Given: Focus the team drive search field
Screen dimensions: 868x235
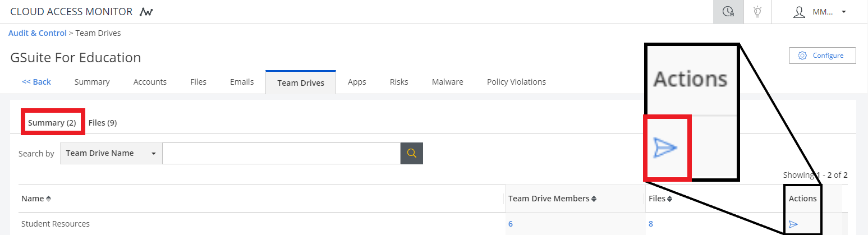Looking at the screenshot, I should pos(281,153).
